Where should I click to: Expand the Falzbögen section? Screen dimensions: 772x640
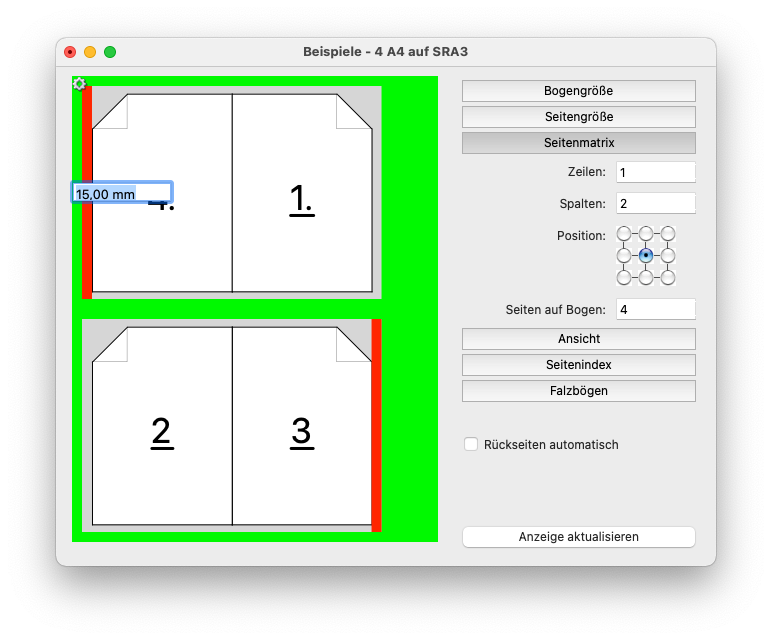coord(579,391)
